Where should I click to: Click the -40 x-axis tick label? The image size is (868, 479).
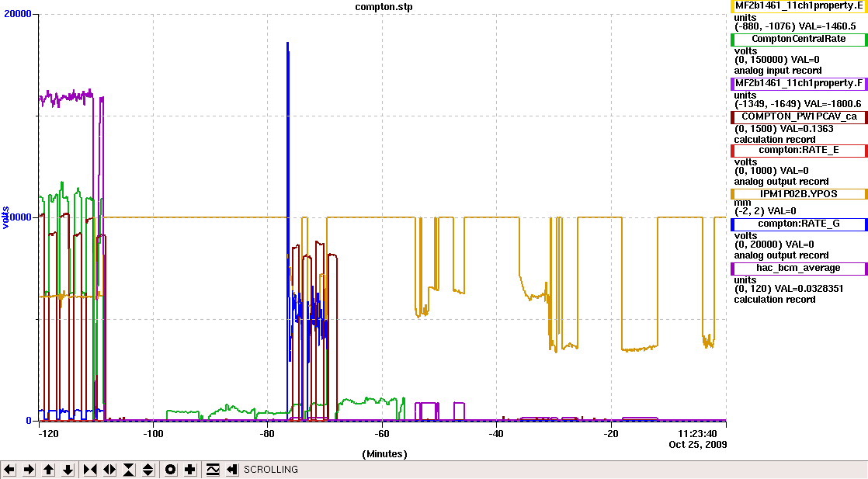point(496,434)
